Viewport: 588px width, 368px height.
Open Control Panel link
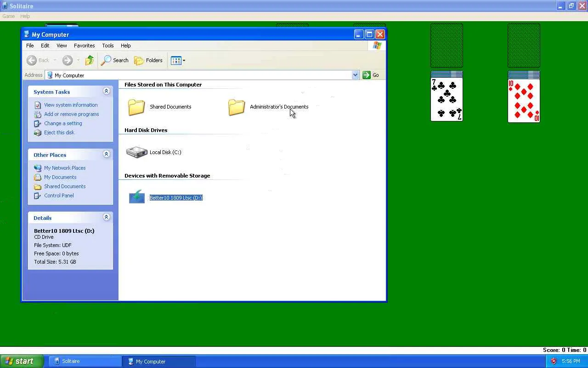pyautogui.click(x=59, y=195)
